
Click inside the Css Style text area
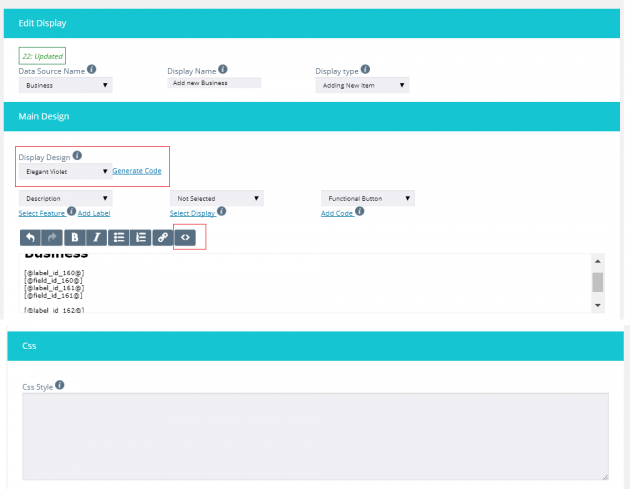pyautogui.click(x=315, y=436)
